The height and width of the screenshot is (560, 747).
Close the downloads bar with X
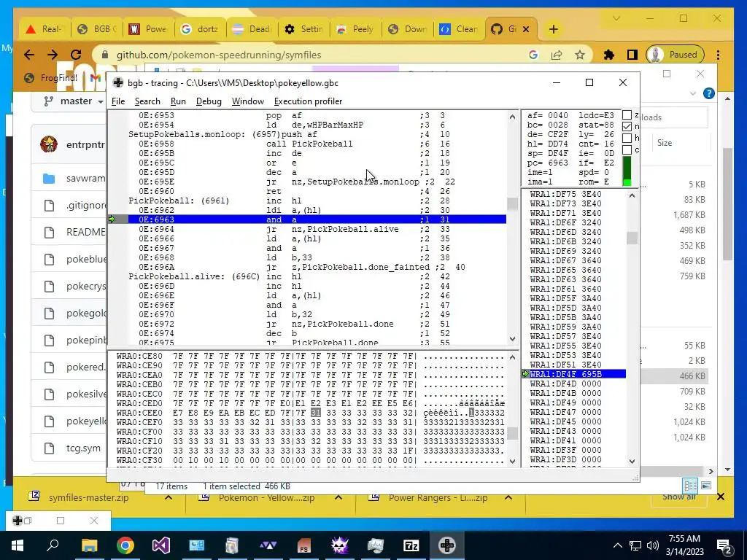click(720, 497)
